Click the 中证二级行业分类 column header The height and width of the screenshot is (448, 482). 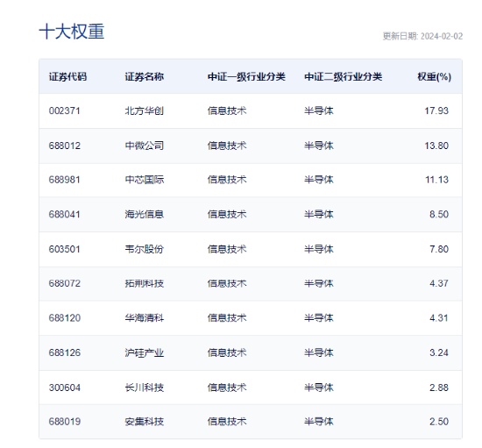343,76
